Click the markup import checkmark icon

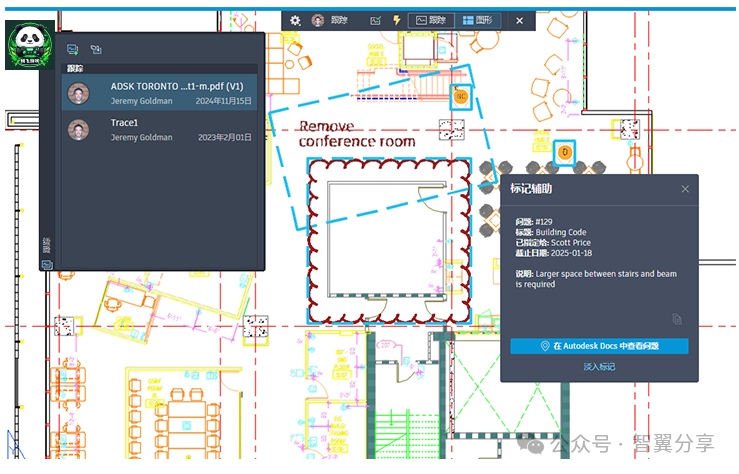375,20
